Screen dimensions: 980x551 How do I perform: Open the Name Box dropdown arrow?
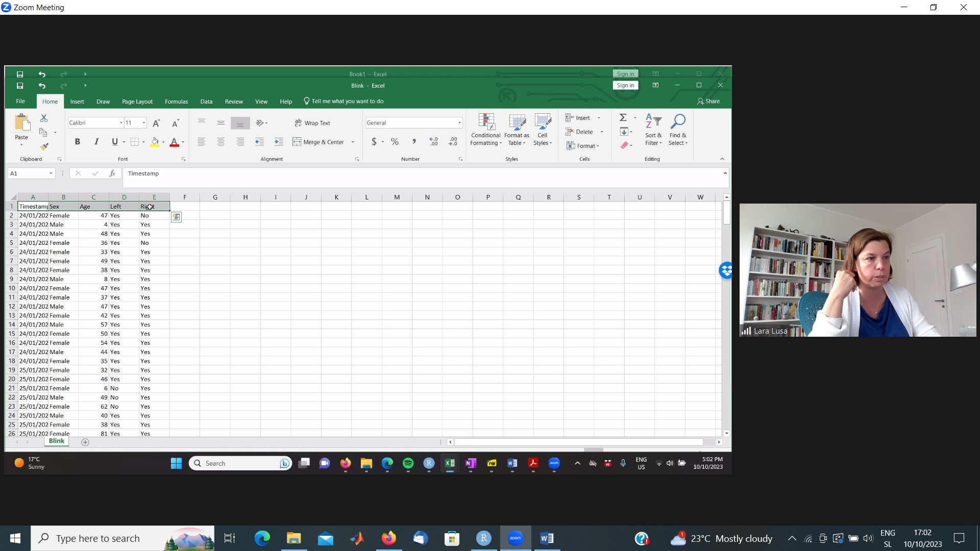click(x=51, y=173)
